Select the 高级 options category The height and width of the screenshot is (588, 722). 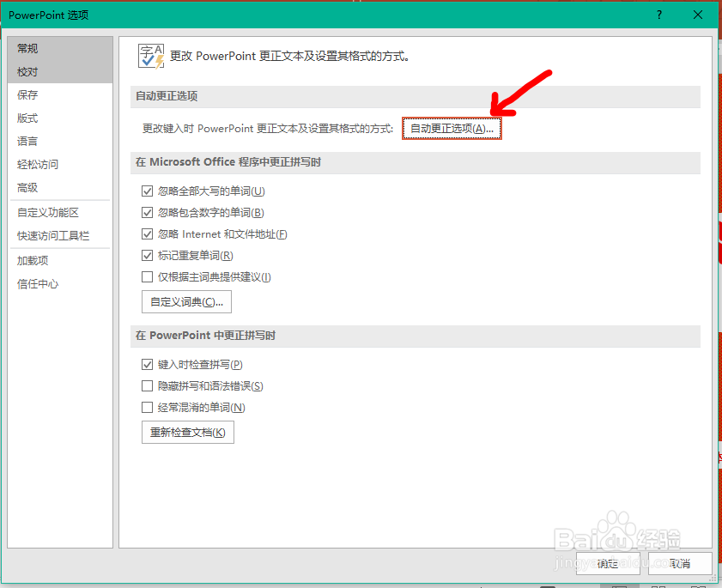coord(60,188)
